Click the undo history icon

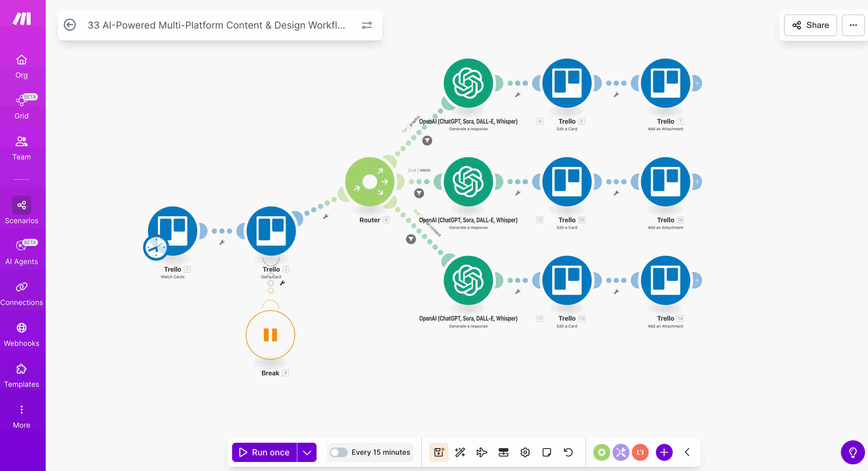pyautogui.click(x=568, y=452)
